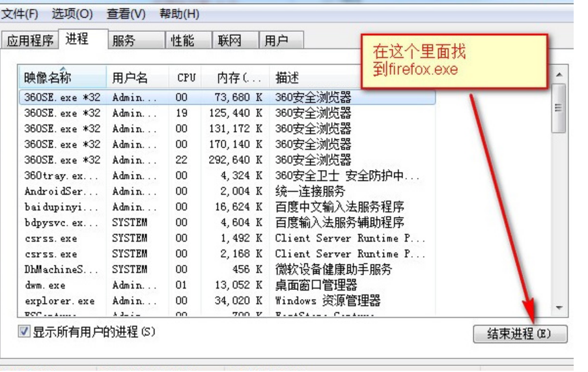Viewport: 588px width, 372px height.
Task: Sort processes by CPU column header
Action: [x=186, y=78]
